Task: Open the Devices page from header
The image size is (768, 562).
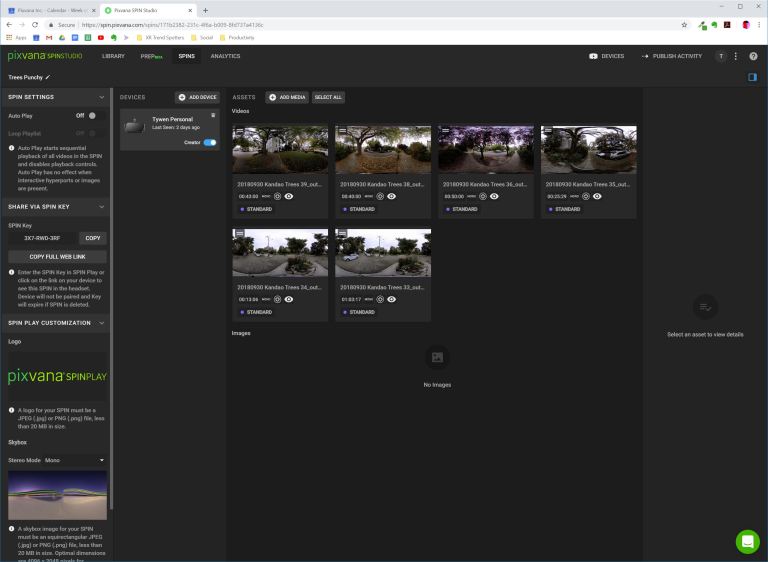Action: tap(606, 56)
